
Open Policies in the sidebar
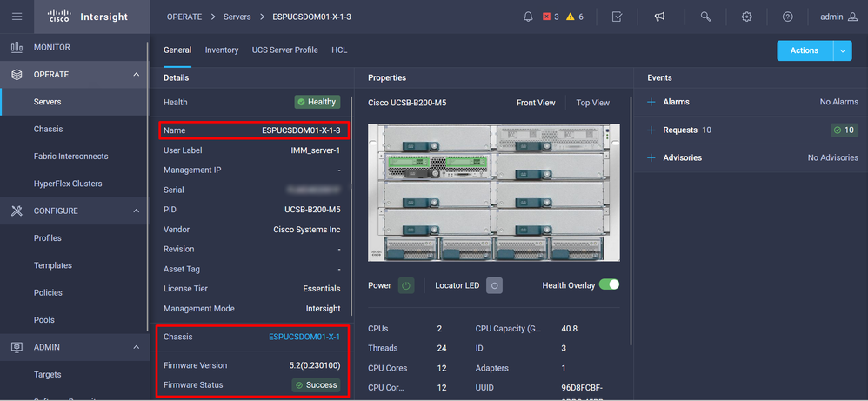coord(74,292)
